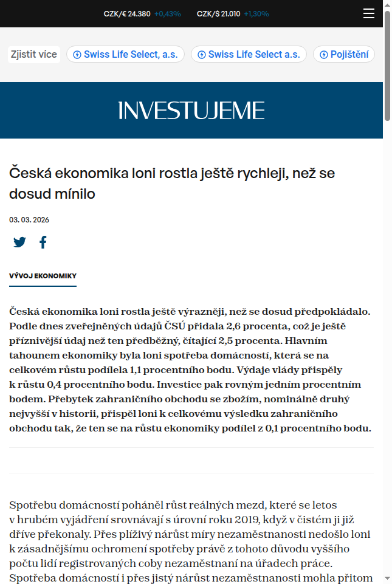Click the publish date 03. 03. 2026

(28, 220)
